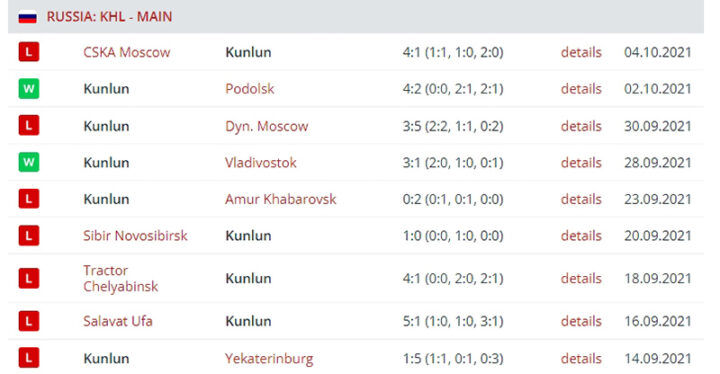The image size is (720, 374).
Task: Click loss badge for Yekaterinburg match
Action: 28,358
